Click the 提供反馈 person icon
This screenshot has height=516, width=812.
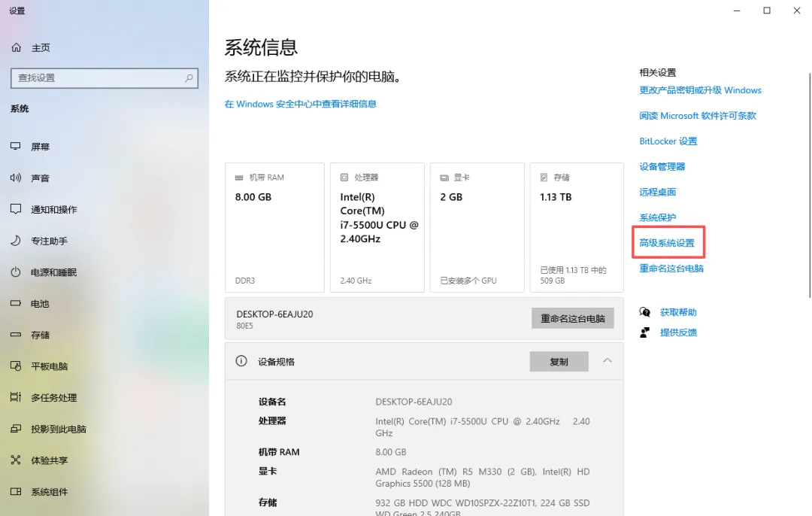pyautogui.click(x=645, y=332)
